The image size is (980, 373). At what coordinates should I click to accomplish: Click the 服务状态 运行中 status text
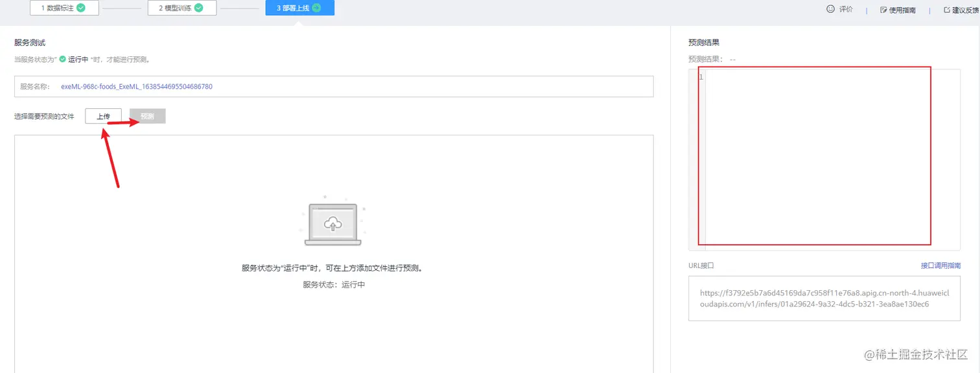pyautogui.click(x=332, y=282)
